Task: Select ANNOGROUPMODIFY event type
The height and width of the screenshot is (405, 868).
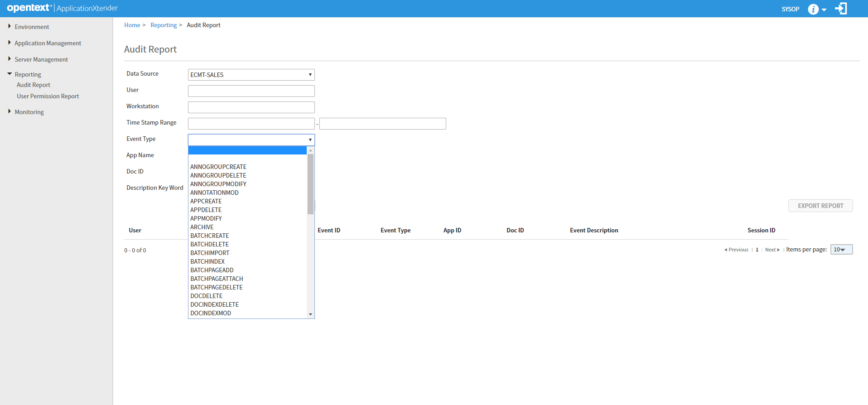Action: point(218,184)
